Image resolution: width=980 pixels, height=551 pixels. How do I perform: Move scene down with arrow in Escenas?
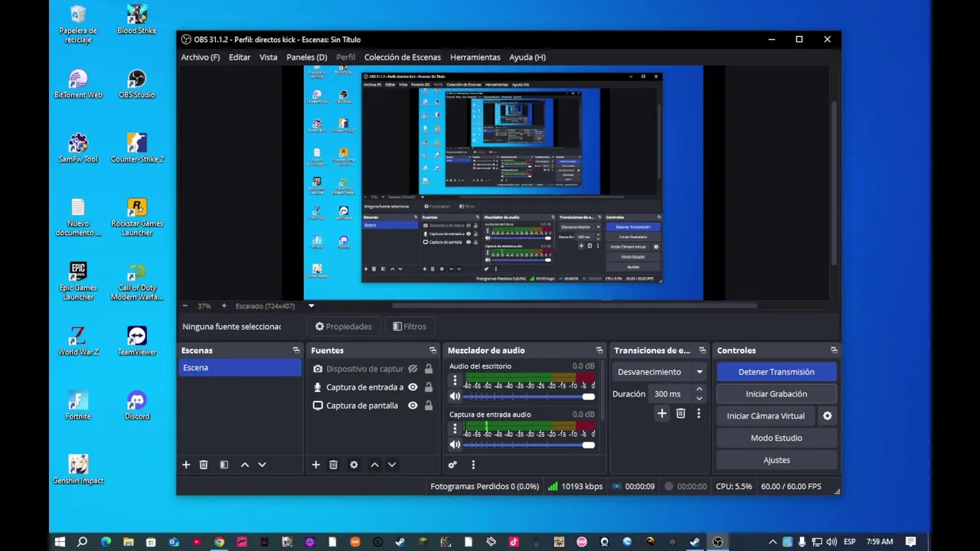click(262, 465)
